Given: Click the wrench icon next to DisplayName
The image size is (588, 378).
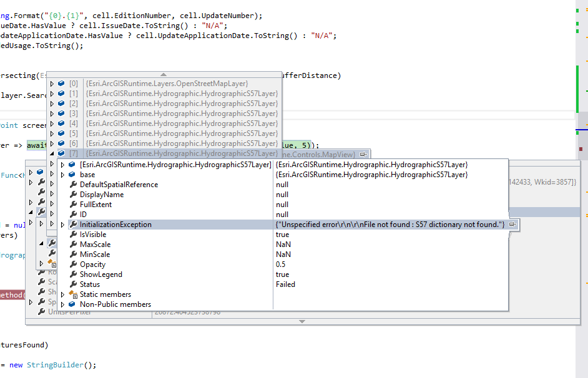Looking at the screenshot, I should tap(73, 195).
